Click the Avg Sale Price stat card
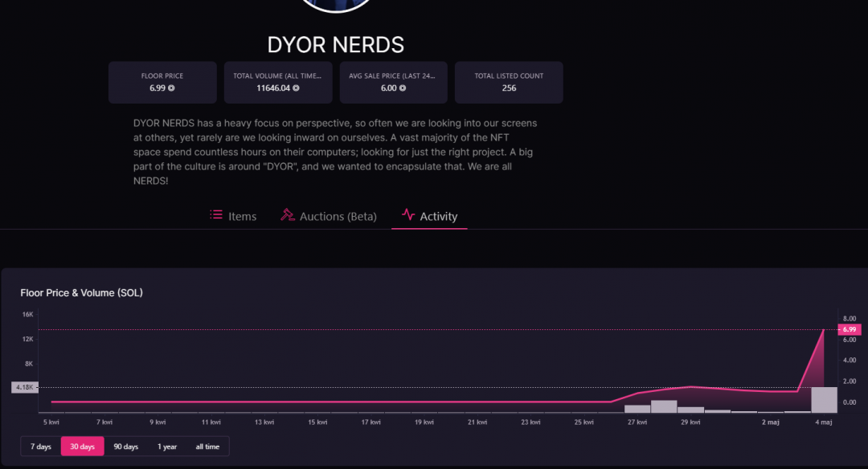The width and height of the screenshot is (868, 469). (x=393, y=83)
